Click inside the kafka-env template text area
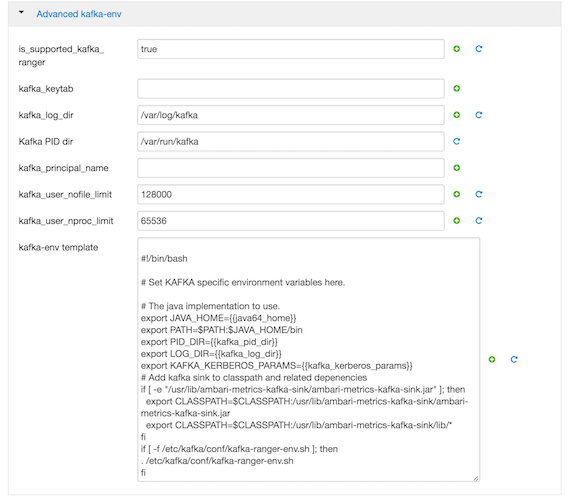Screen dimensions: 576x503 point(309,359)
